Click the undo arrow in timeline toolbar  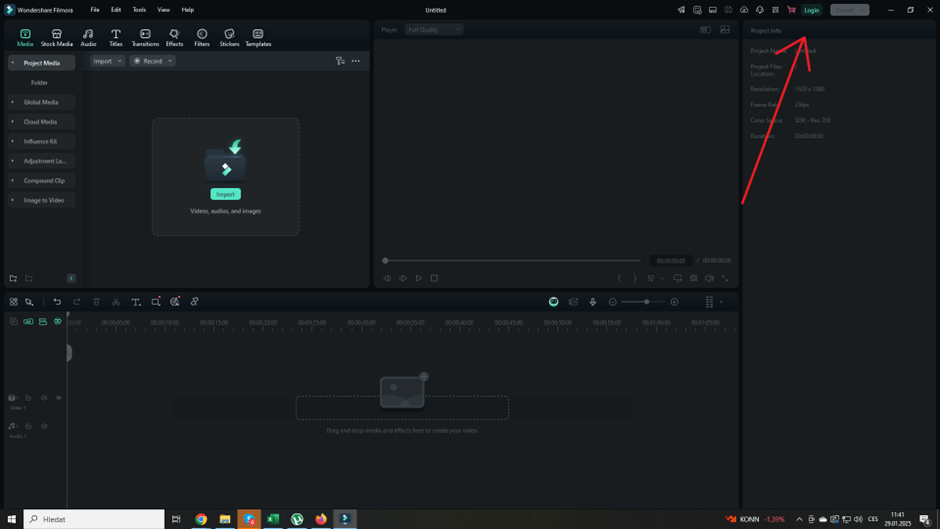pos(57,302)
